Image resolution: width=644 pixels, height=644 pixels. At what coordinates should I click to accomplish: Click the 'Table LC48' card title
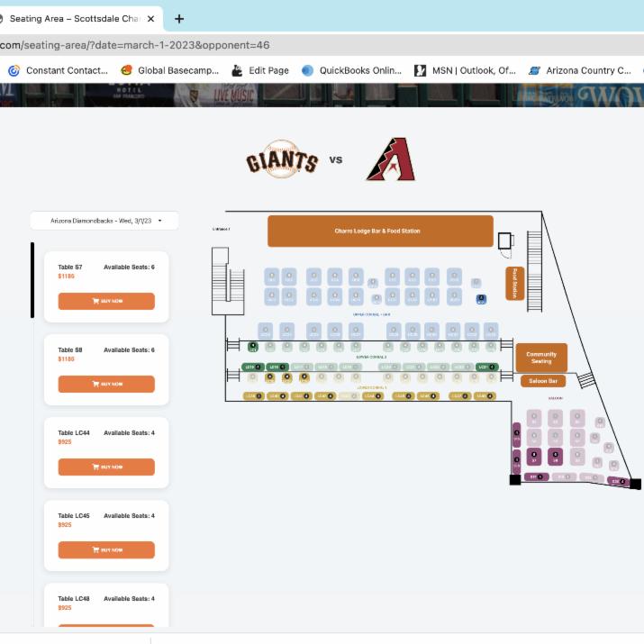(x=74, y=599)
